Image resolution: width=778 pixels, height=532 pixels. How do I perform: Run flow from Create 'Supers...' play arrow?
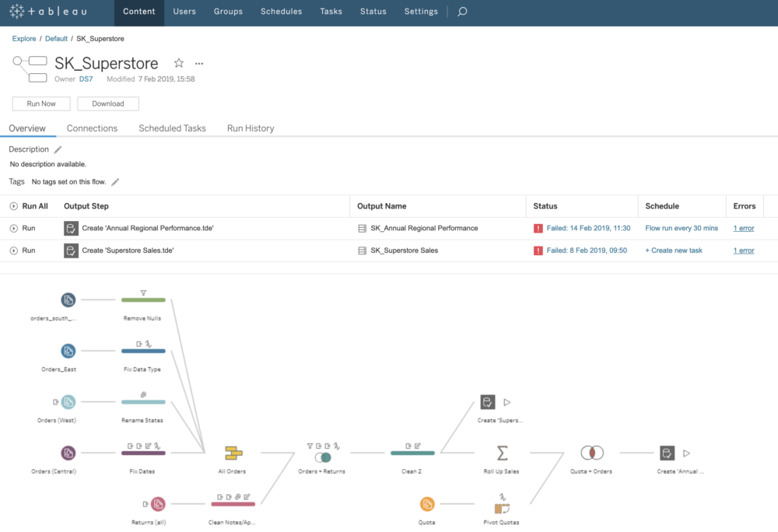pos(507,402)
